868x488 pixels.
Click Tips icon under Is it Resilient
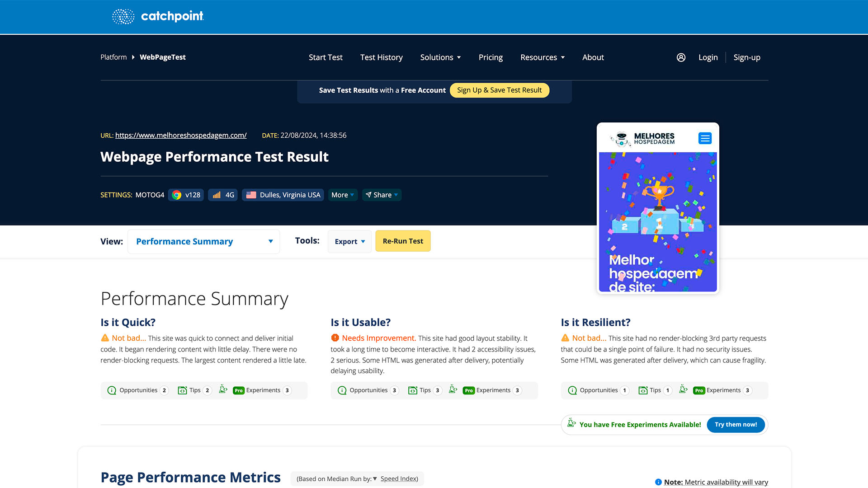(643, 390)
